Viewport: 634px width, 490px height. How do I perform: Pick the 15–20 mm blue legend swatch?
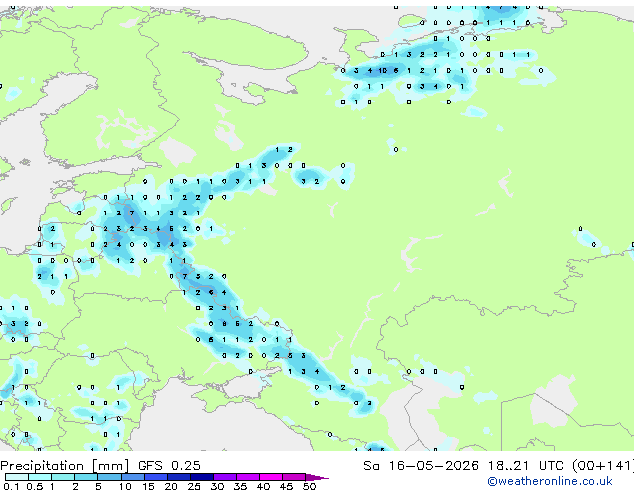[x=155, y=477]
